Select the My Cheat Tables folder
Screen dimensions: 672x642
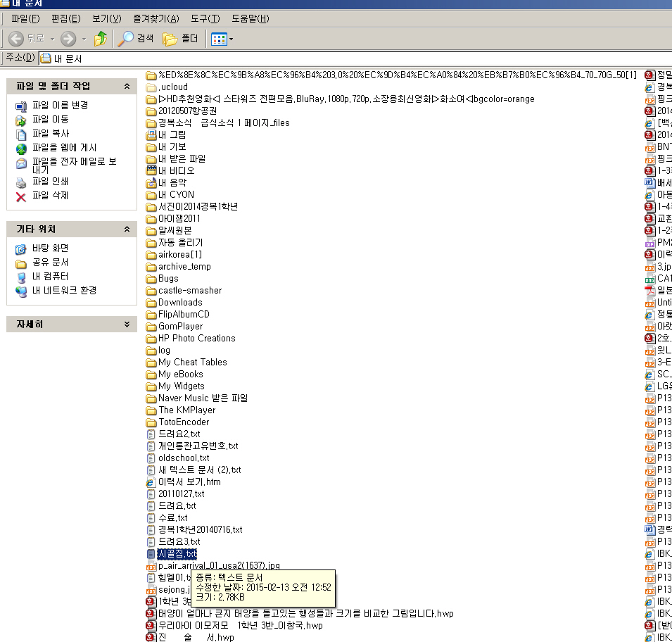pyautogui.click(x=192, y=363)
